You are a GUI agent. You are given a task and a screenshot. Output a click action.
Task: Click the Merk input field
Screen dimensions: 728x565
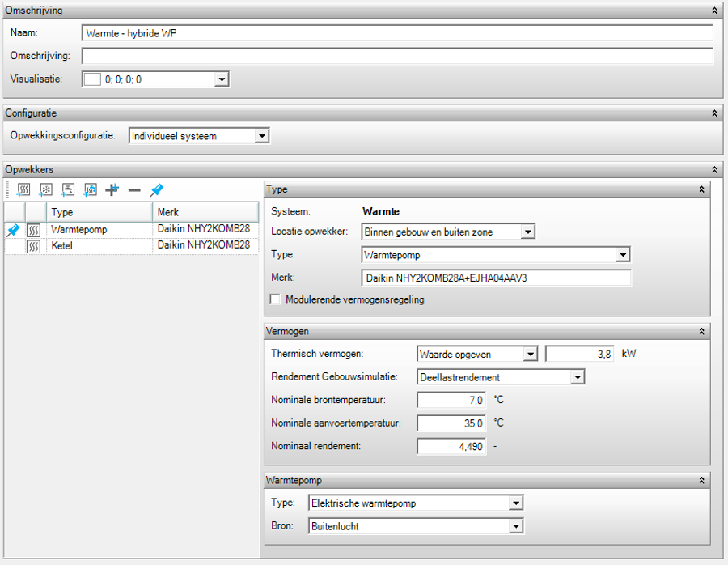click(x=496, y=278)
